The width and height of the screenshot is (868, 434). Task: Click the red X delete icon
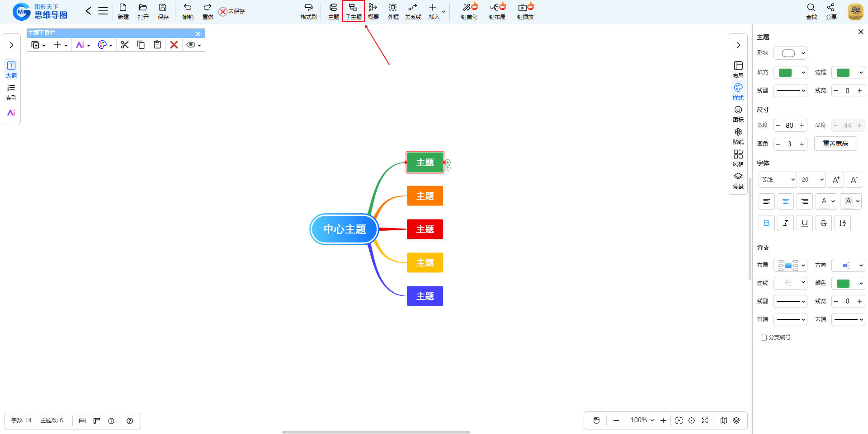point(174,45)
